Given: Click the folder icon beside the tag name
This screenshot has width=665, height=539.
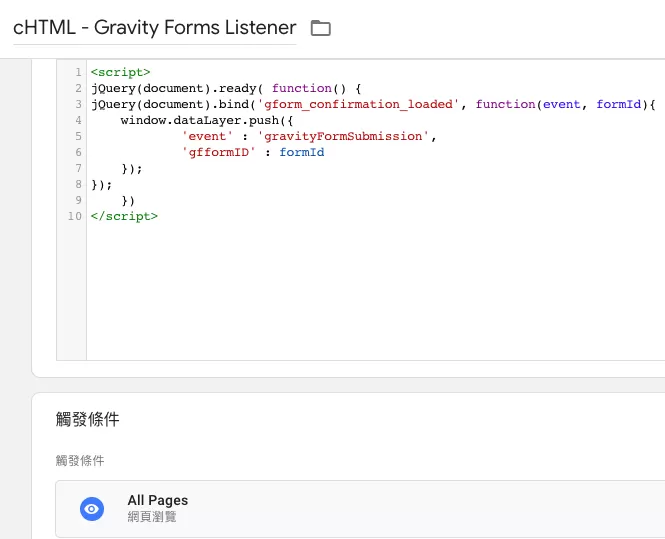Looking at the screenshot, I should click(321, 28).
